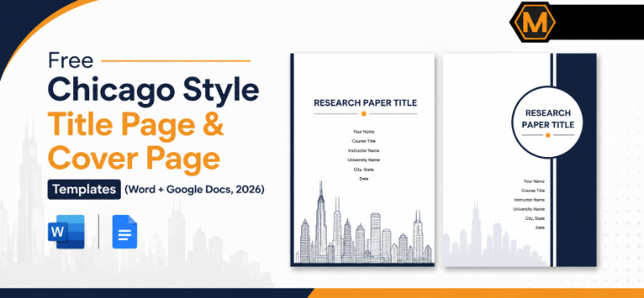Click the orange "Title Page &" text
Image resolution: width=644 pixels, height=298 pixels.
point(136,125)
